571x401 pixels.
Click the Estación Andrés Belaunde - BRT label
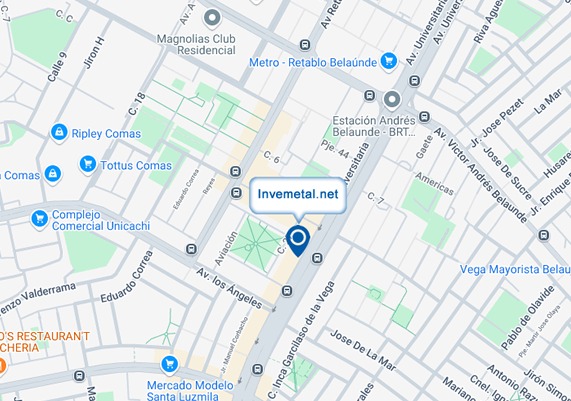(374, 126)
